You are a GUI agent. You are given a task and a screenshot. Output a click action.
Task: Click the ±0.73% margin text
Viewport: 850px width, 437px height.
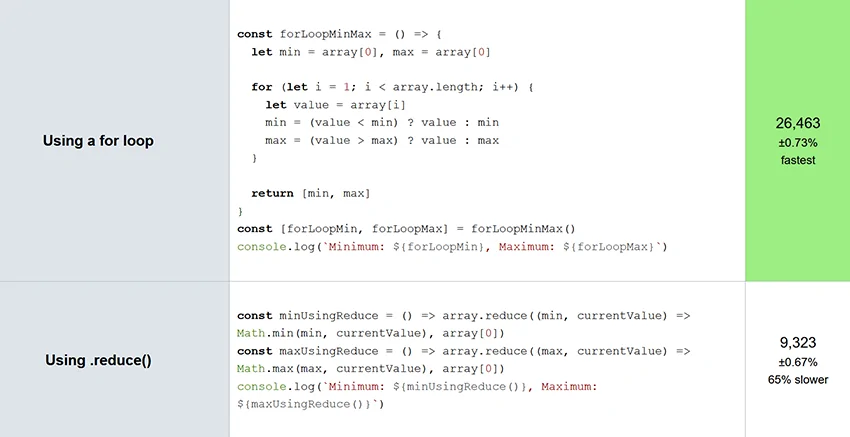pyautogui.click(x=797, y=143)
